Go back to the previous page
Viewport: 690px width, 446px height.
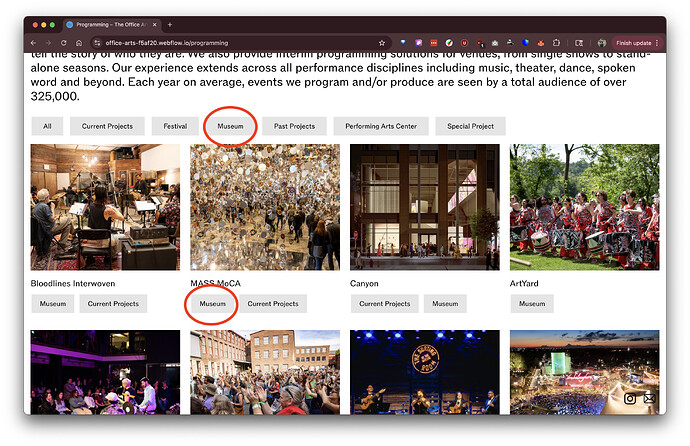(33, 43)
